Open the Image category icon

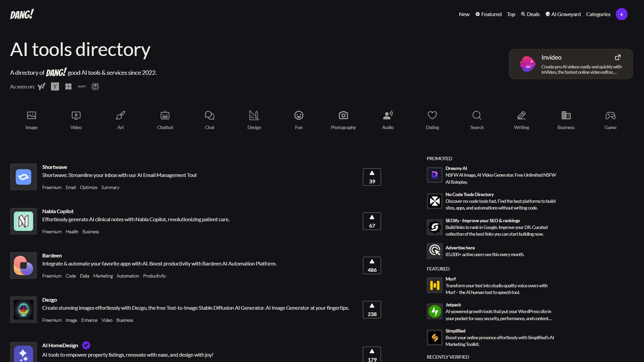pos(32,116)
